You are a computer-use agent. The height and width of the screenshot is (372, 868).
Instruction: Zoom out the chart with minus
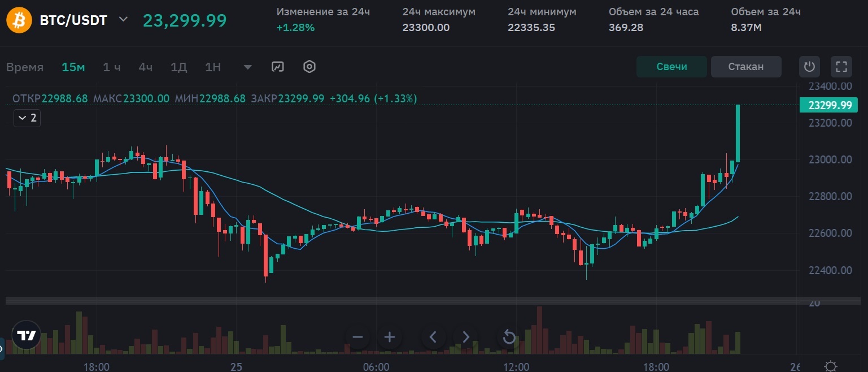click(357, 338)
